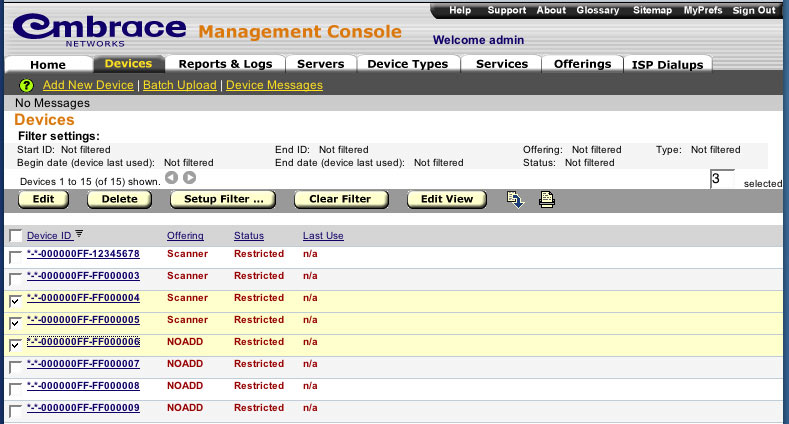789x424 pixels.
Task: Sort by the Last Use column header
Action: click(x=323, y=235)
